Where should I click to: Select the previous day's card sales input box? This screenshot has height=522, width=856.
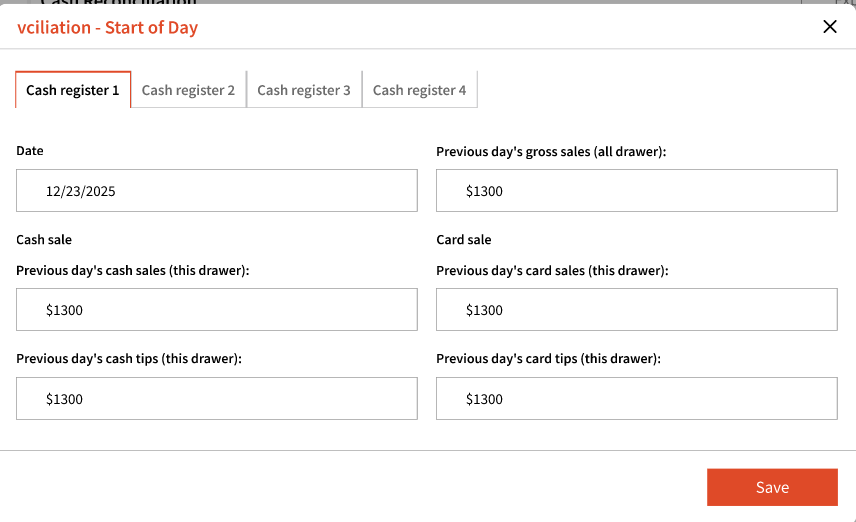(x=636, y=310)
